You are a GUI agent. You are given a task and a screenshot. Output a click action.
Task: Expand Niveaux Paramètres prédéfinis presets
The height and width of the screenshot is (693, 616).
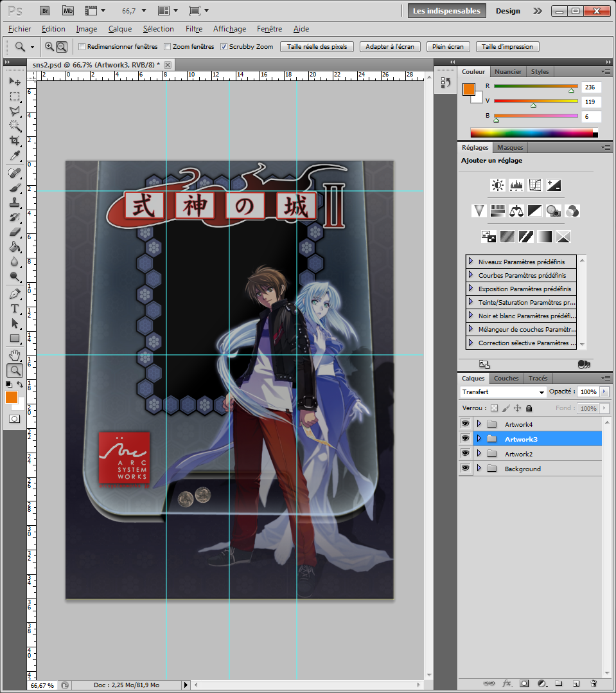click(471, 262)
